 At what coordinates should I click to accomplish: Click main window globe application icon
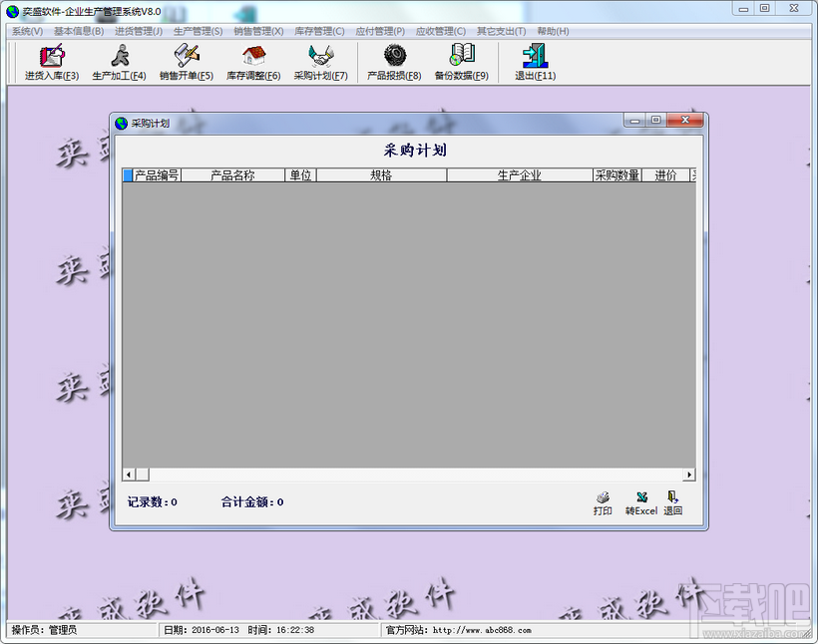tap(13, 11)
